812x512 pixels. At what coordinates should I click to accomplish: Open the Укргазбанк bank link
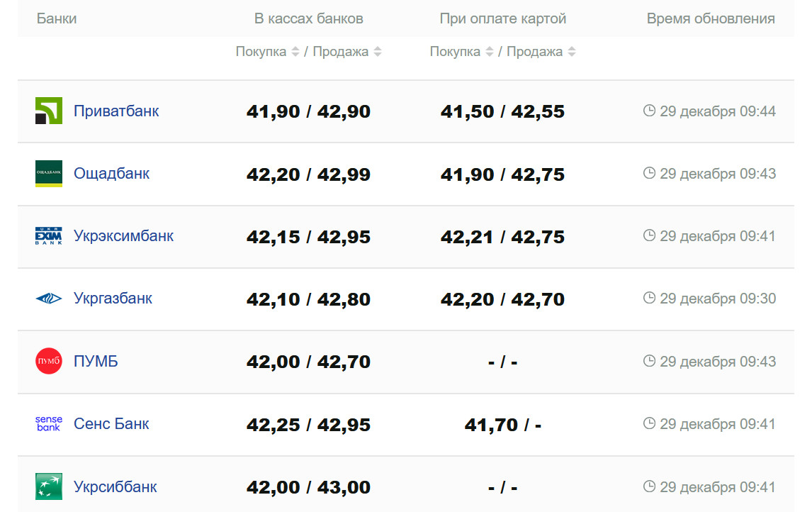(x=113, y=299)
